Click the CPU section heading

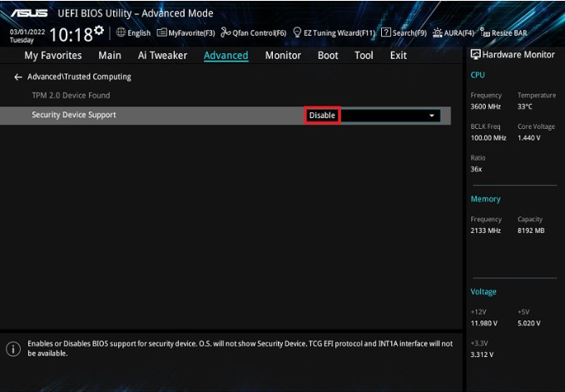click(478, 75)
